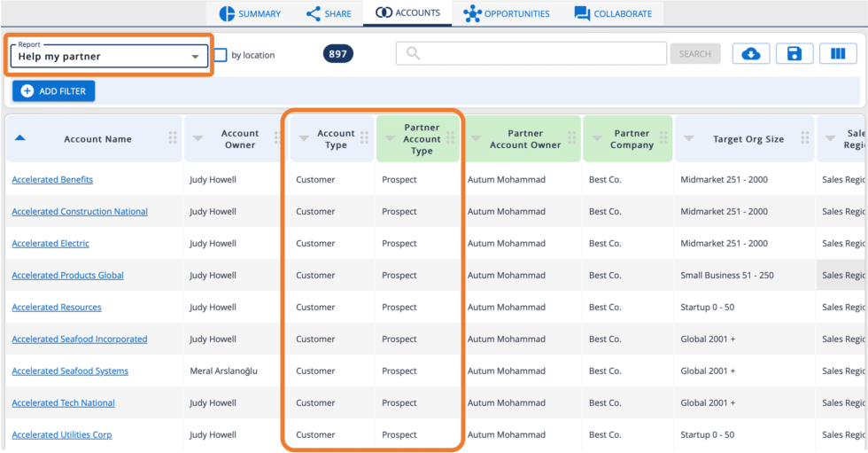Open the column layout icon button
Viewport: 868px width, 453px height.
coord(838,54)
